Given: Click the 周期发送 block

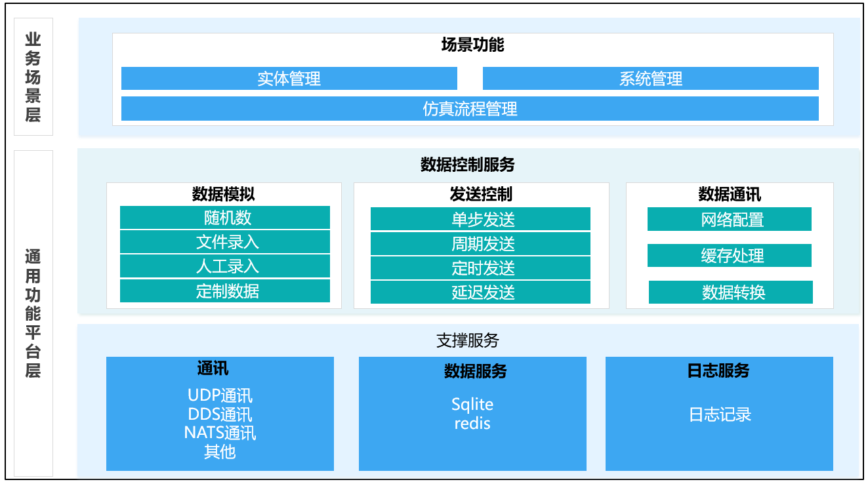Looking at the screenshot, I should coord(480,244).
